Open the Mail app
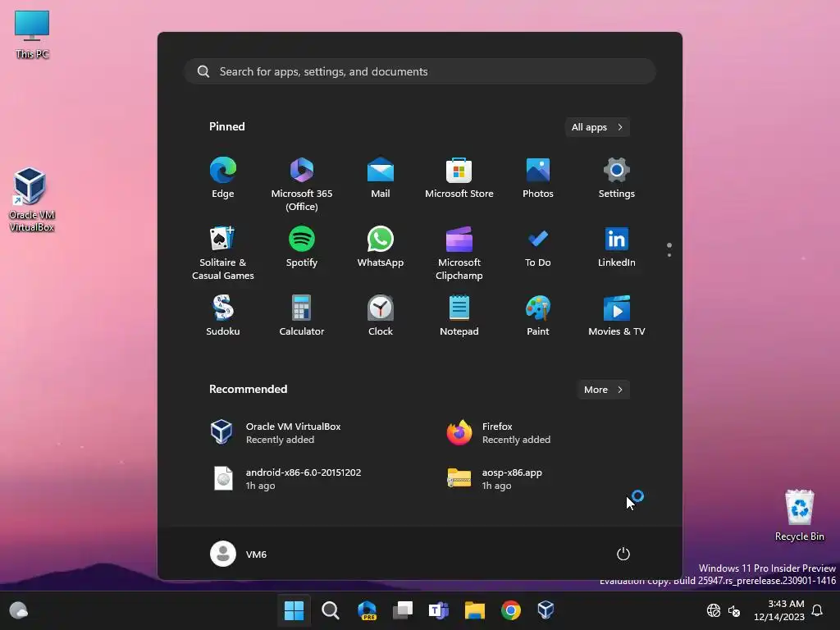The width and height of the screenshot is (840, 630). coord(381,178)
